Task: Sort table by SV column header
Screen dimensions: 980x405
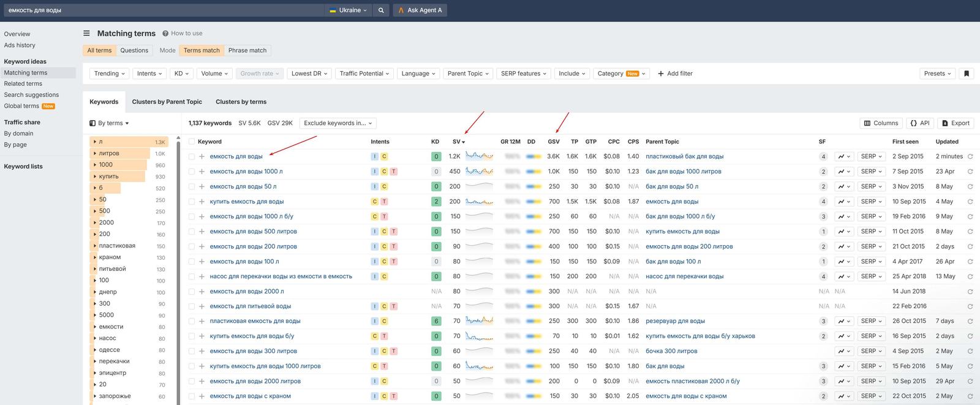Action: coord(458,142)
